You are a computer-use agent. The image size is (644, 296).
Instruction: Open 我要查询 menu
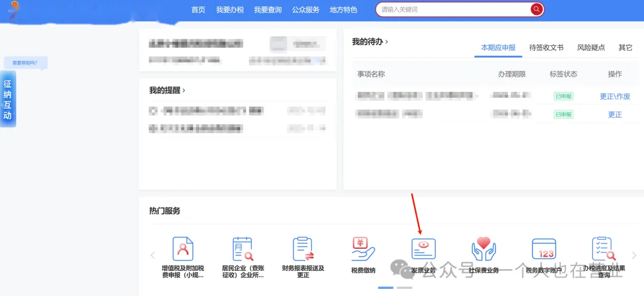pyautogui.click(x=268, y=10)
